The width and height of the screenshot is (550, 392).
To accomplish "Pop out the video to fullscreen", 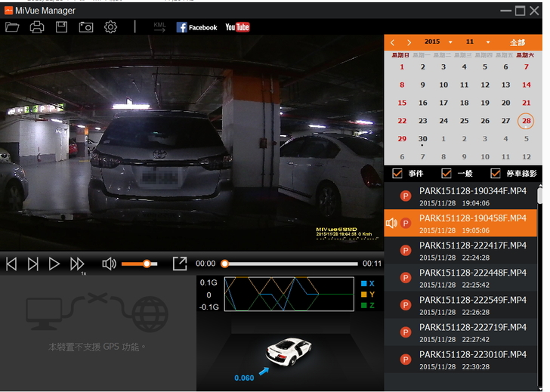I will coord(179,264).
